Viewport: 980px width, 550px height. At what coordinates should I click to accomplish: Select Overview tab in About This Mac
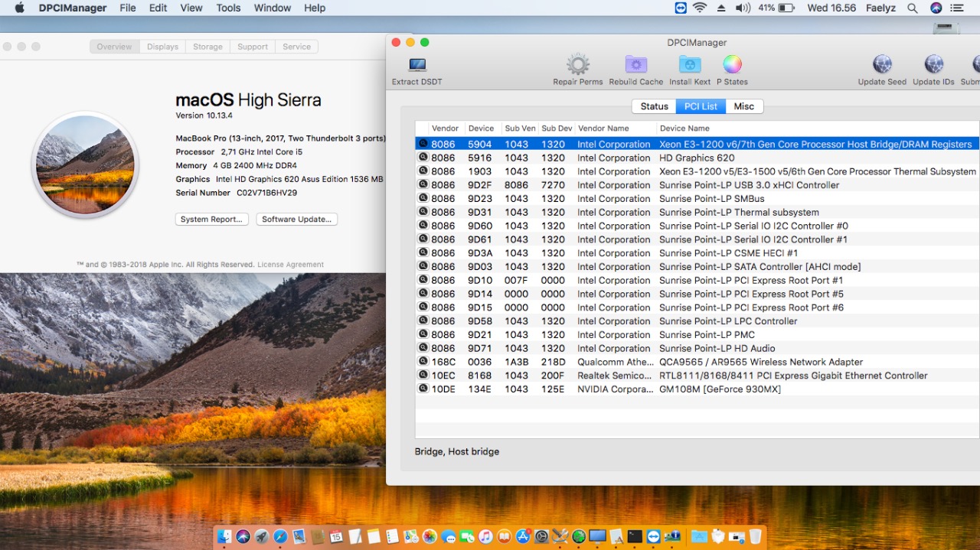114,47
